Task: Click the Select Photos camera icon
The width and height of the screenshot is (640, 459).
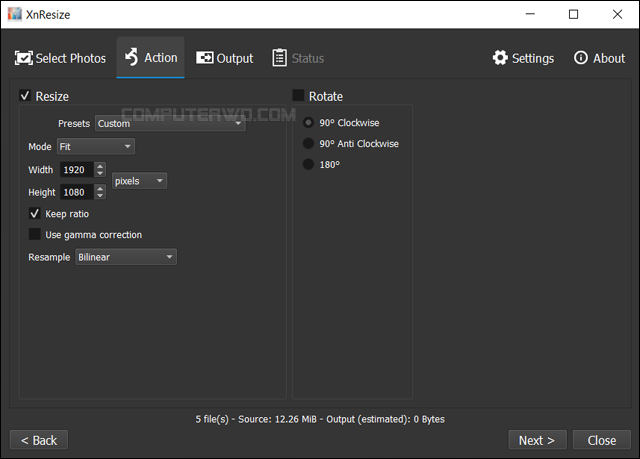Action: [x=23, y=58]
